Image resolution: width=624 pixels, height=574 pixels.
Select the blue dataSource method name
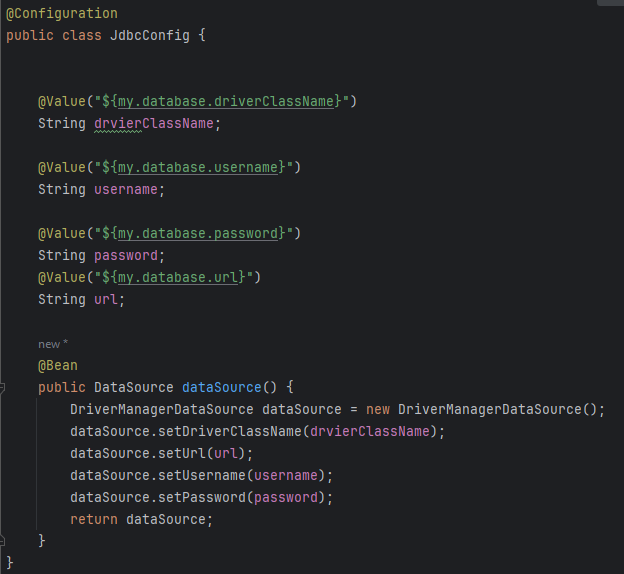click(x=222, y=387)
